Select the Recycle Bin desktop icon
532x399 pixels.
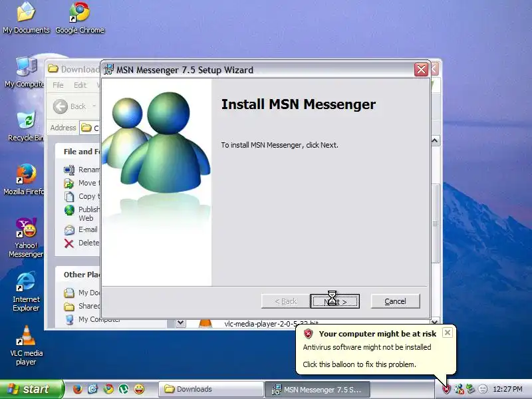pyautogui.click(x=26, y=126)
